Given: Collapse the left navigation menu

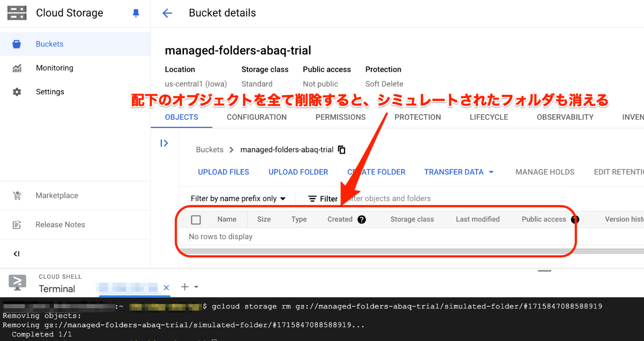Looking at the screenshot, I should click(x=17, y=254).
